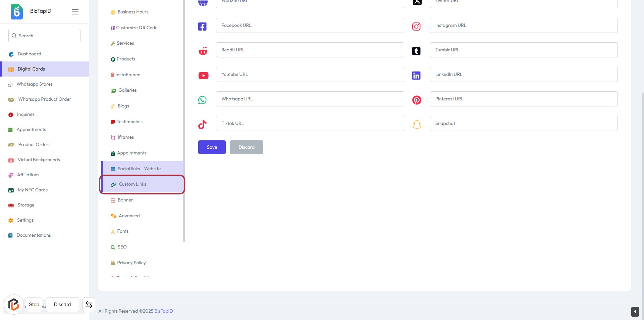Click the Stop button at bottom left

[34, 305]
